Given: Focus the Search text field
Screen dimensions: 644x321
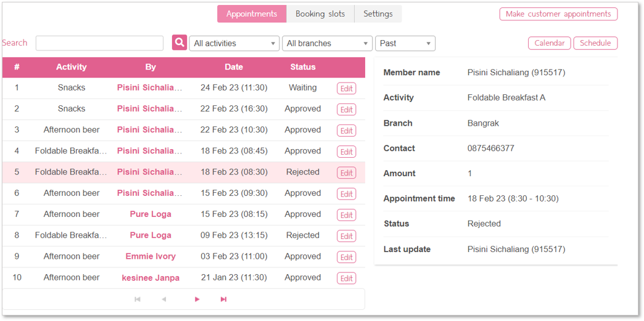Looking at the screenshot, I should [x=99, y=43].
